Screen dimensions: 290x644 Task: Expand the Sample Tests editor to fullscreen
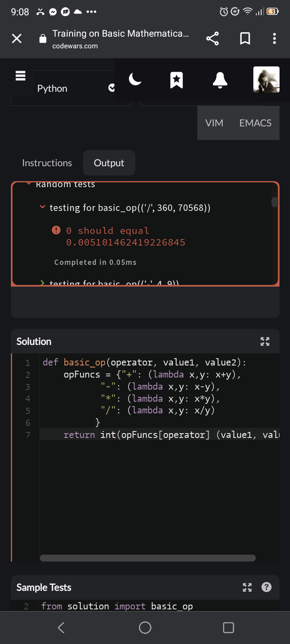(247, 588)
